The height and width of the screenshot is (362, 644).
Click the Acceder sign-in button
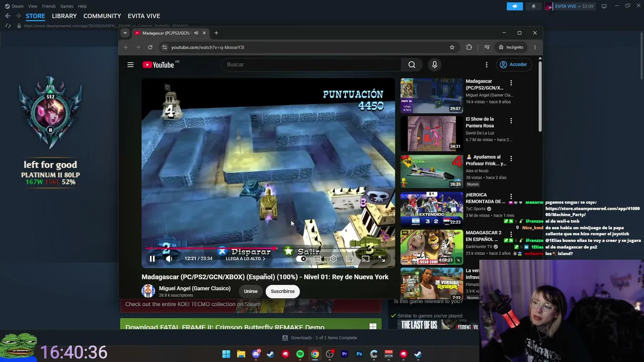[513, 64]
